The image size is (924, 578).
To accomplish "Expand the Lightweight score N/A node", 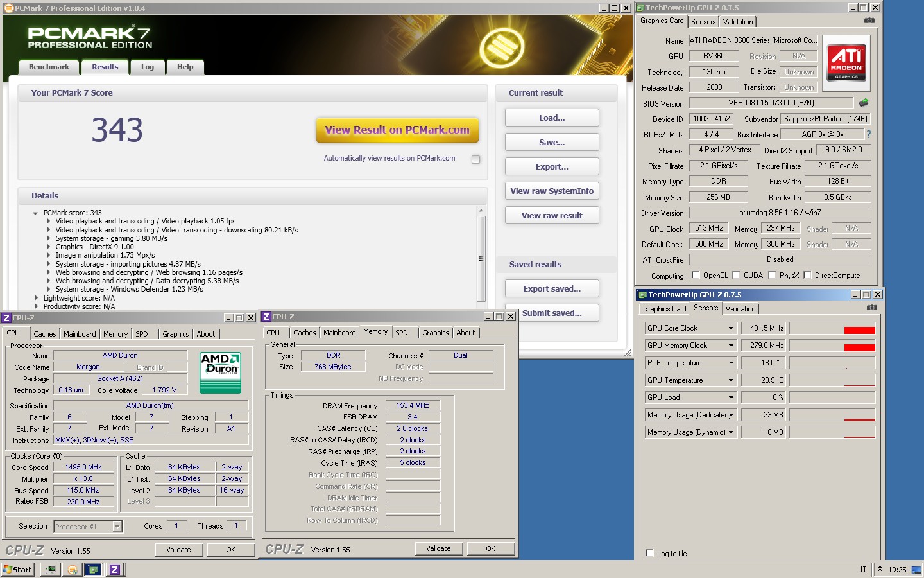I will tap(36, 298).
